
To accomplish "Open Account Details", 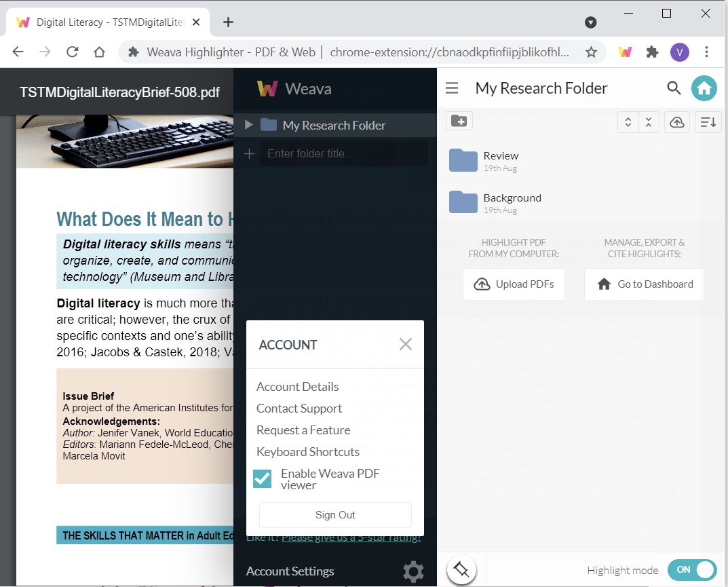I will [298, 386].
